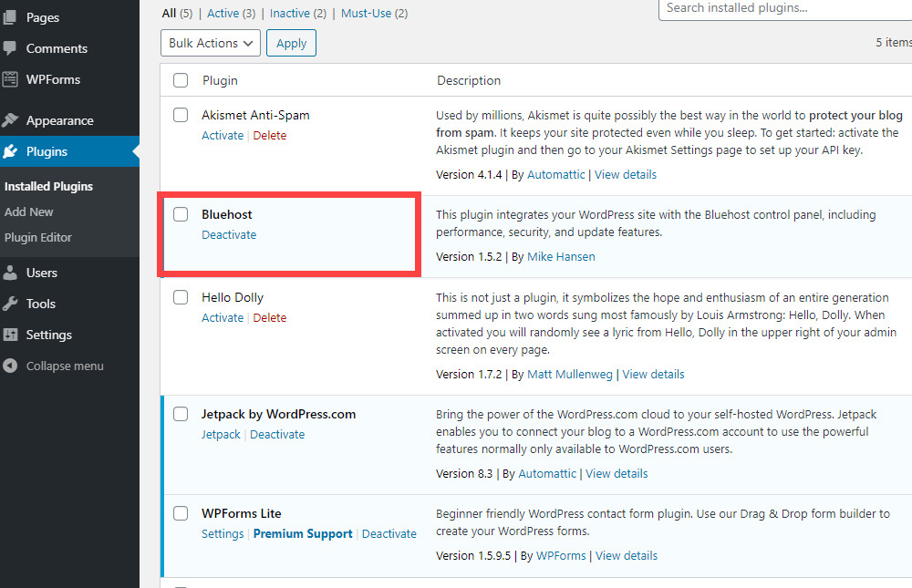Click the Tools wrench icon
This screenshot has height=588, width=912.
(10, 304)
